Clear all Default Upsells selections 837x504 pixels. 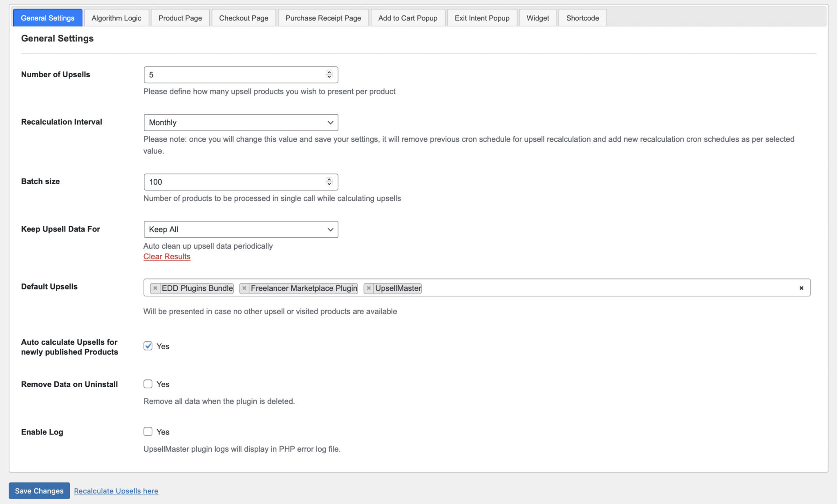pos(801,288)
